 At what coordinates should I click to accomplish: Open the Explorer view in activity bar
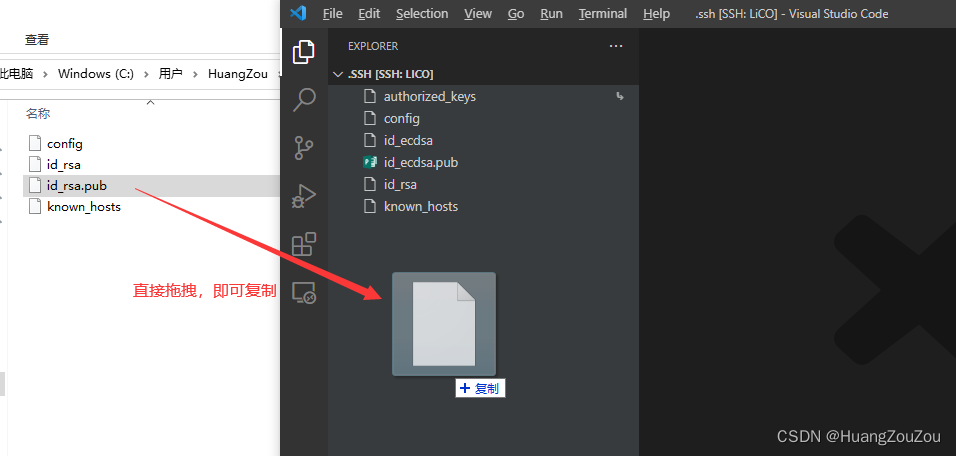304,52
